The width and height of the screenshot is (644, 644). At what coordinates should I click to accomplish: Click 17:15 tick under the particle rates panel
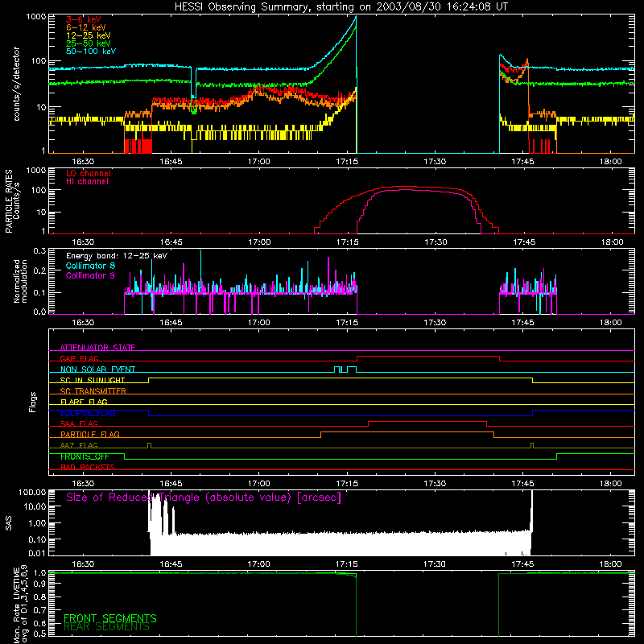[347, 242]
